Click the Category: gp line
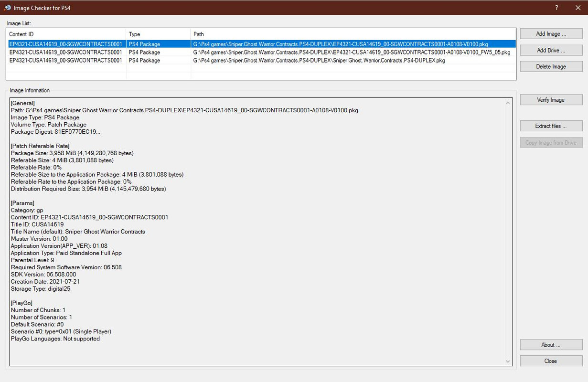588x382 pixels. tap(27, 210)
